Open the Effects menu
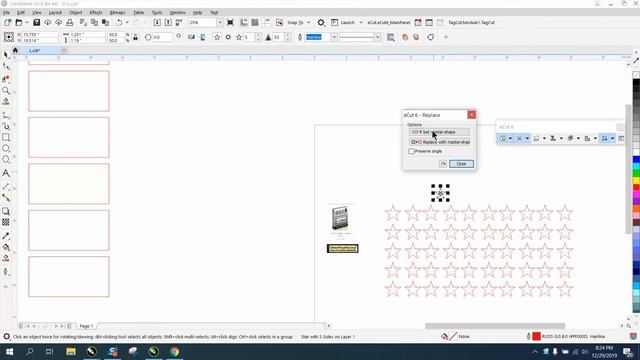 point(96,13)
